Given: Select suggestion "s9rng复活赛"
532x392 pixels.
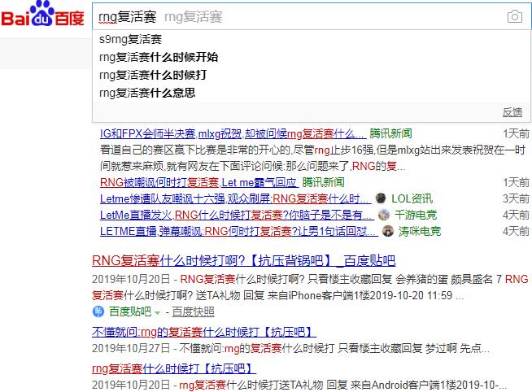Looking at the screenshot, I should tap(130, 39).
